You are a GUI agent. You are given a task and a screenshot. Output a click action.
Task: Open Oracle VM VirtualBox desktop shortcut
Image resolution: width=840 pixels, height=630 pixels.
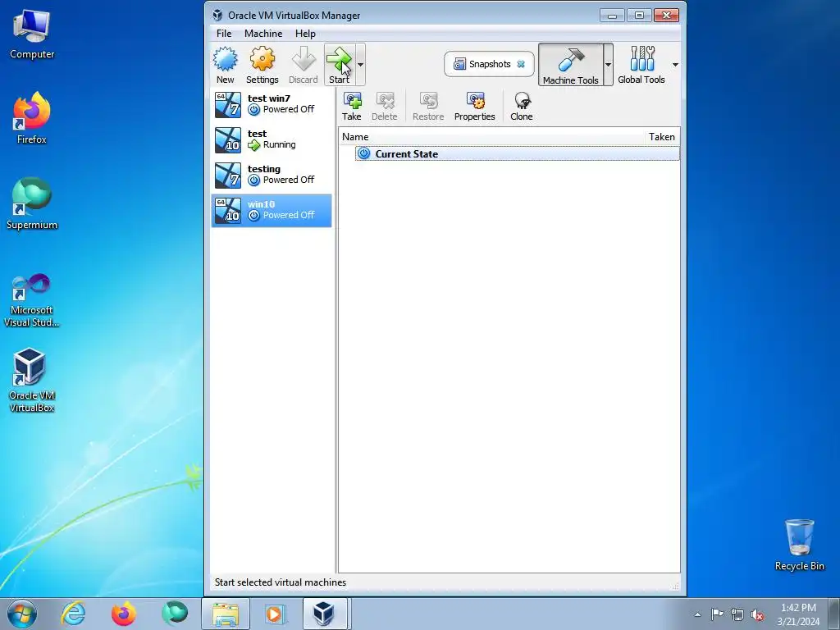pyautogui.click(x=32, y=381)
